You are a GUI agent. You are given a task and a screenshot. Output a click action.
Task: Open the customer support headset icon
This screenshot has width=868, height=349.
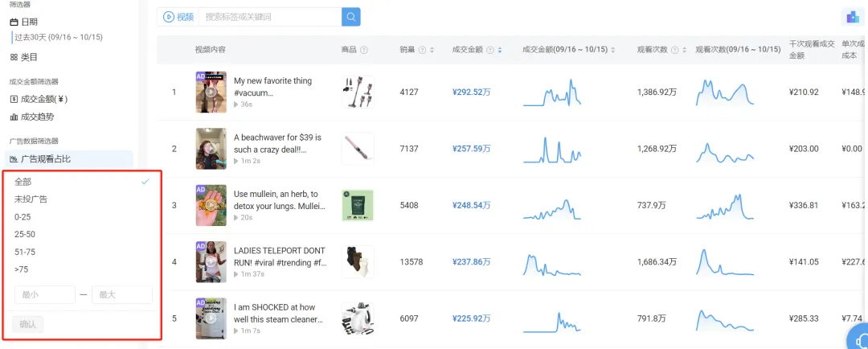860,339
